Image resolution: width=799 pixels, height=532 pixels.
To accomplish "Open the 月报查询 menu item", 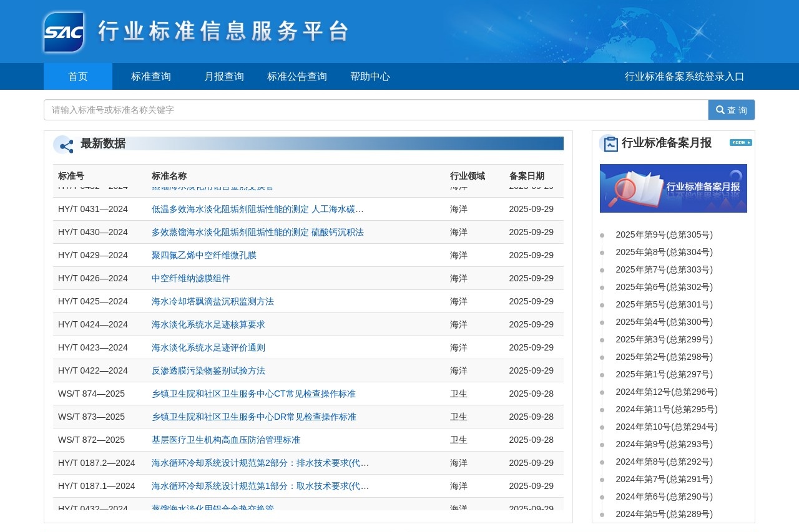I will click(224, 77).
